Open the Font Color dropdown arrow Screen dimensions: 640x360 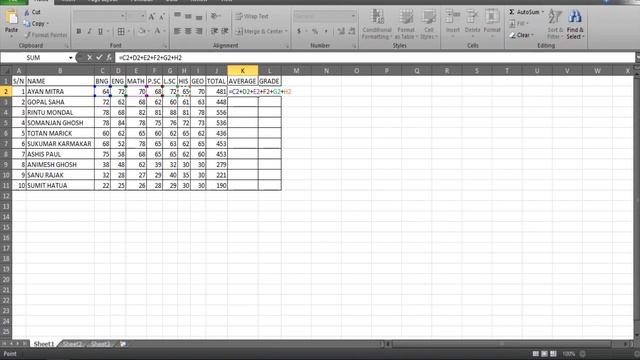point(164,31)
